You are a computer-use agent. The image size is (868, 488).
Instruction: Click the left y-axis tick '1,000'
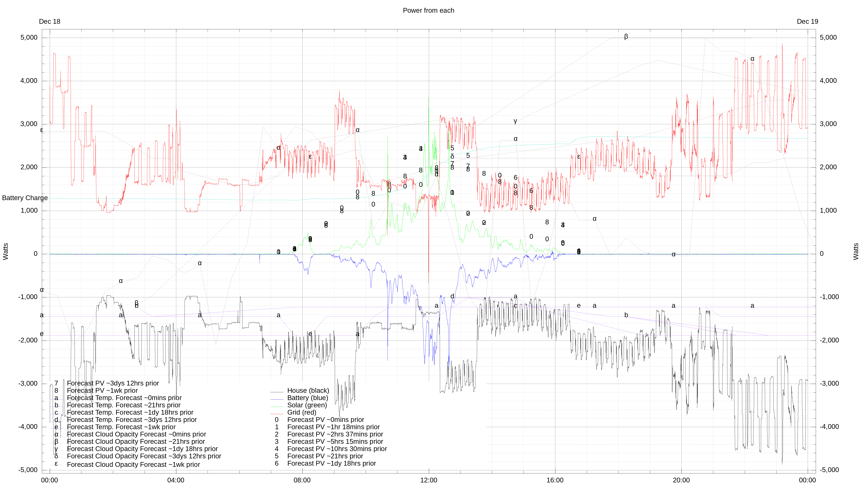coord(29,210)
